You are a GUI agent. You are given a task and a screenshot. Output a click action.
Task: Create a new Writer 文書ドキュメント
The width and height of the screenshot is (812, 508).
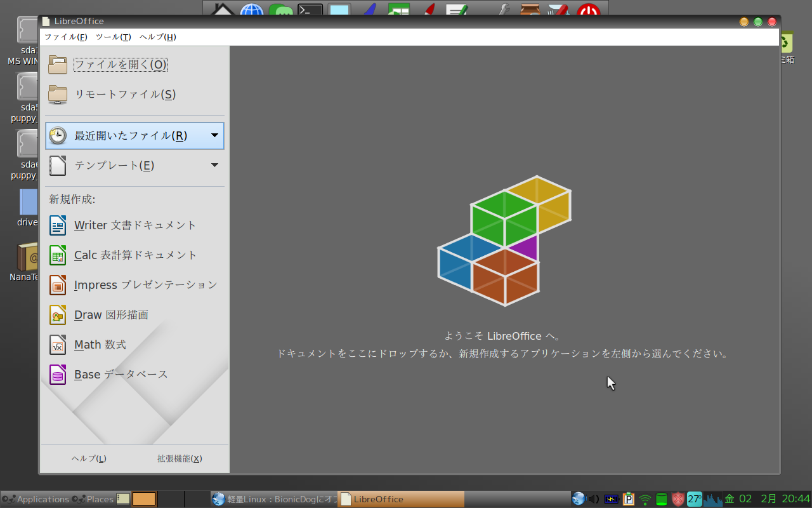136,225
